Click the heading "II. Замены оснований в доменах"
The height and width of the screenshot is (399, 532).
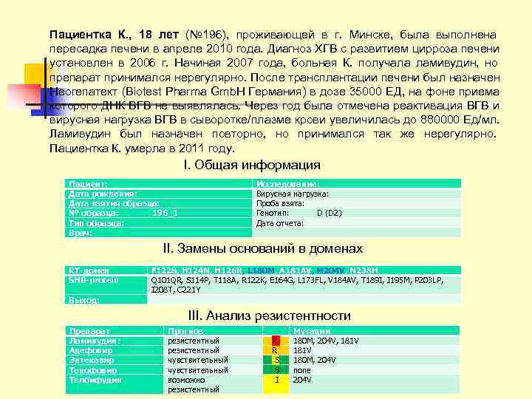[263, 249]
